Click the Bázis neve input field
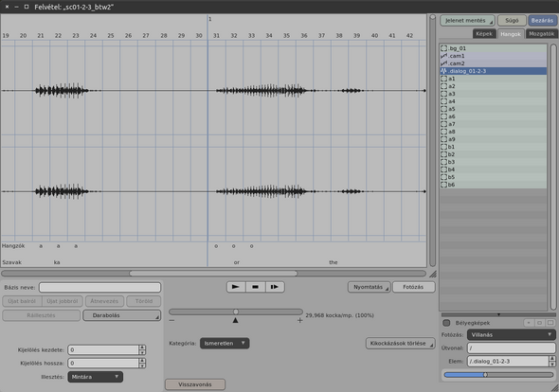 pos(99,287)
